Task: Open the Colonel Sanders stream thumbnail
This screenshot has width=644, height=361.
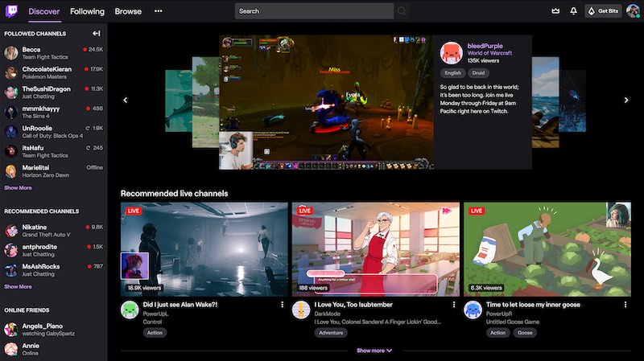Action: (376, 249)
